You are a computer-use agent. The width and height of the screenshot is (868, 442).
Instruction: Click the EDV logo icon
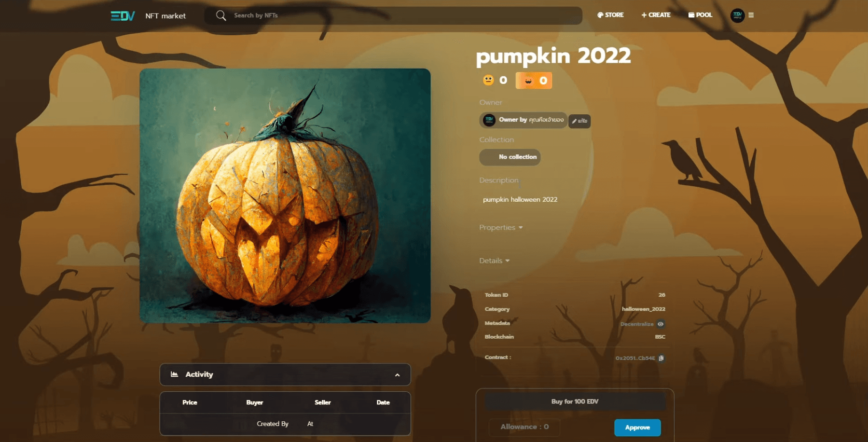point(123,16)
